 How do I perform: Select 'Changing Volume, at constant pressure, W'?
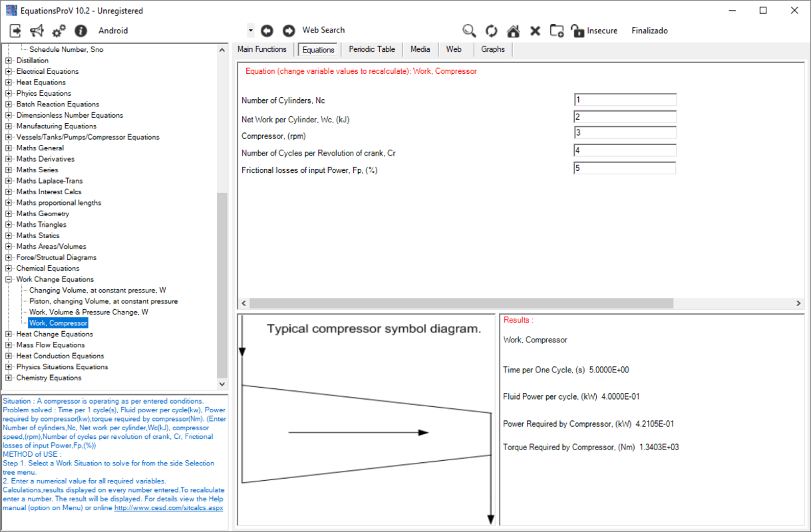(x=97, y=290)
